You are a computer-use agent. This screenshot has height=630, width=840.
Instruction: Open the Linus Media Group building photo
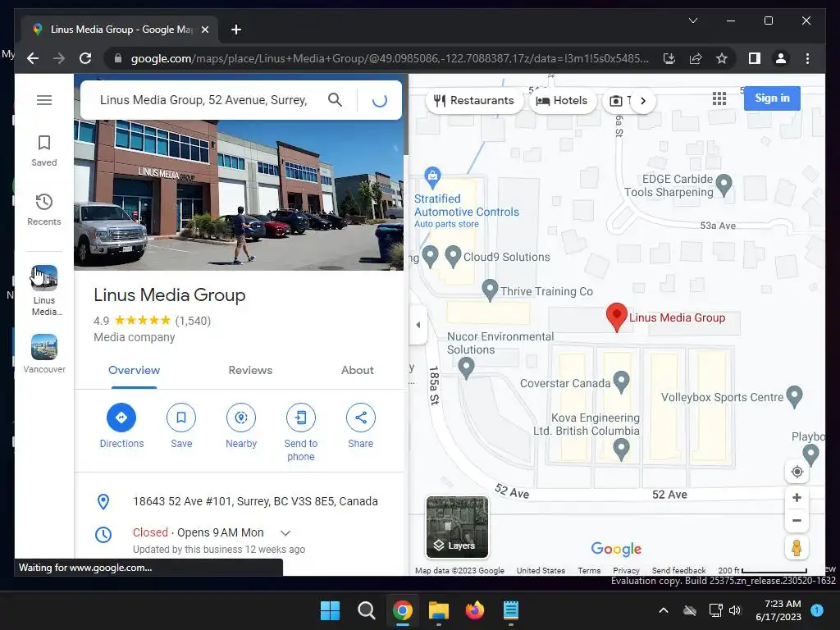point(239,195)
